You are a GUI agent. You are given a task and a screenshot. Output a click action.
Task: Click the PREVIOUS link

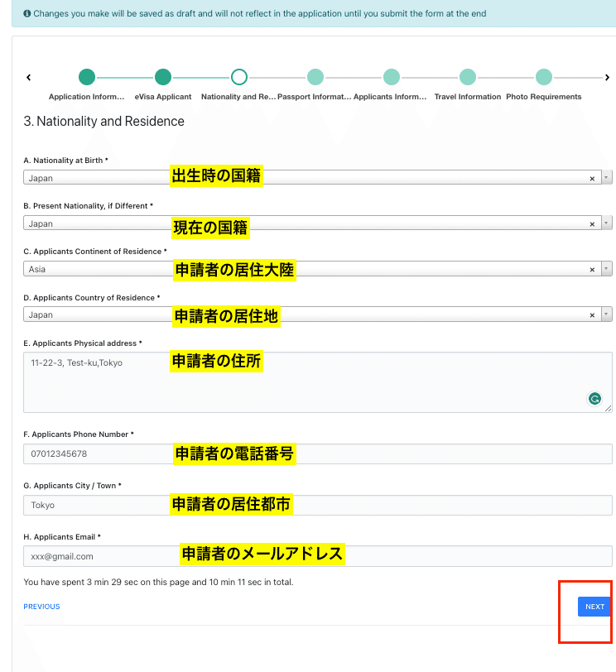[x=41, y=607]
